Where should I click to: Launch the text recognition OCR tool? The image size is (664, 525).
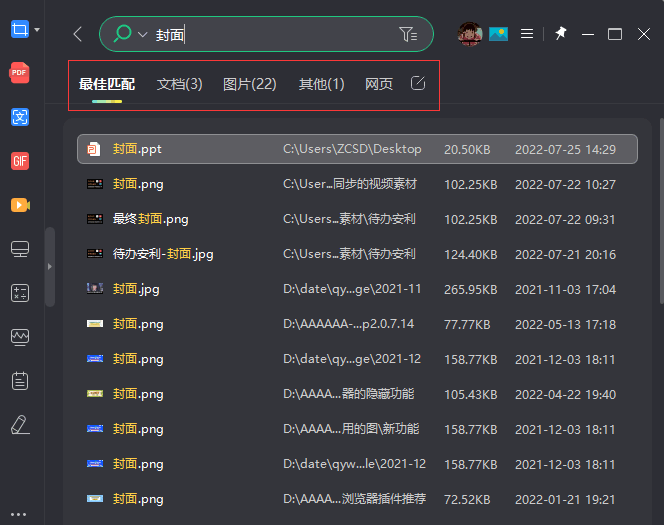pos(19,117)
